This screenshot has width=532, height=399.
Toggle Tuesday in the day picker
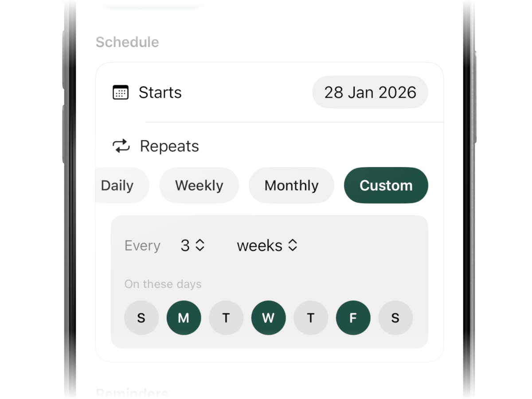click(226, 317)
